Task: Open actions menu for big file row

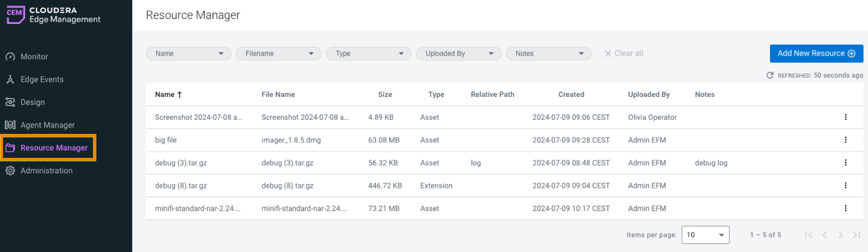Action: [845, 140]
